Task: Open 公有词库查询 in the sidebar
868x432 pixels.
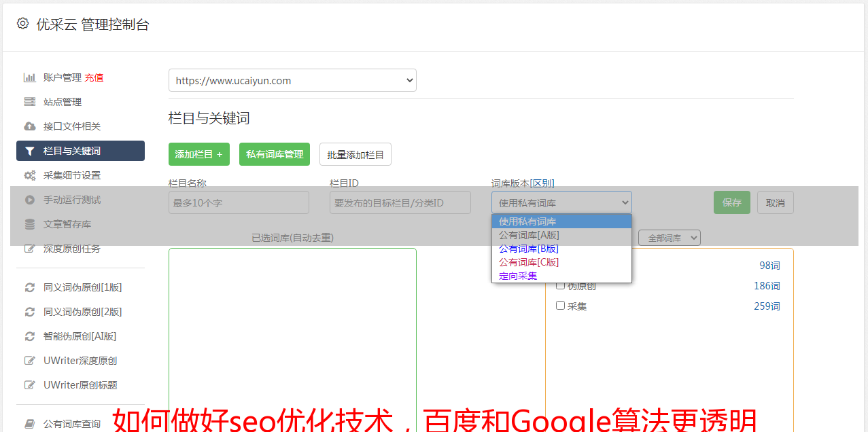Action: coord(72,424)
